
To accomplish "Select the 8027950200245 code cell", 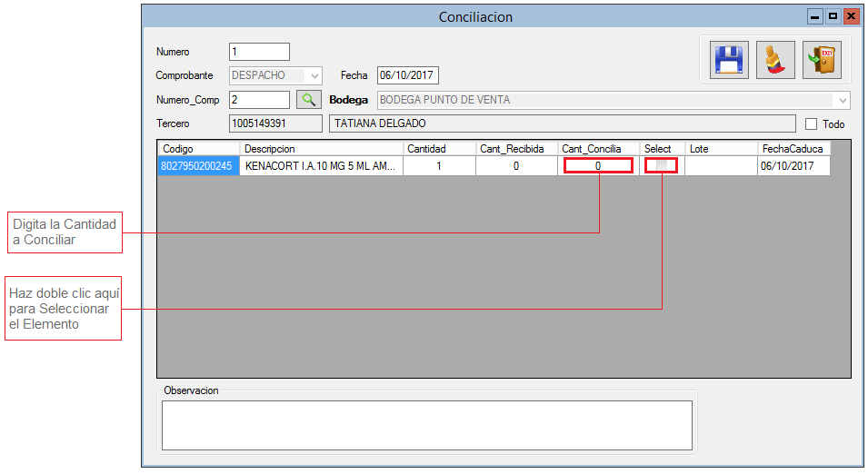I will click(x=198, y=166).
